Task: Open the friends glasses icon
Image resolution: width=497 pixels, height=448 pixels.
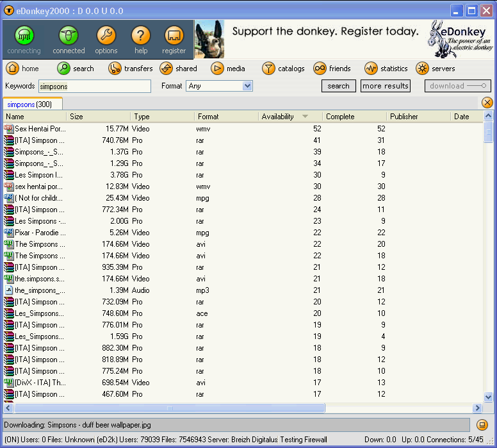Action: tap(320, 68)
